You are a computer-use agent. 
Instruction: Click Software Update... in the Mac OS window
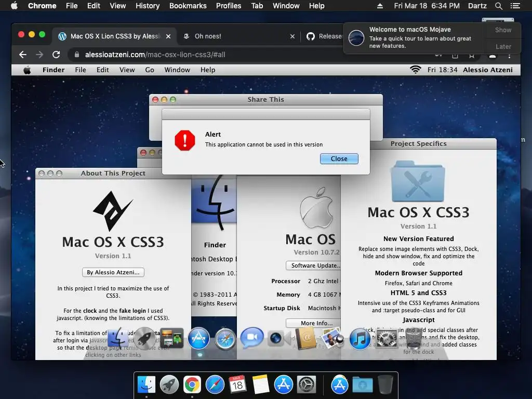[313, 265]
